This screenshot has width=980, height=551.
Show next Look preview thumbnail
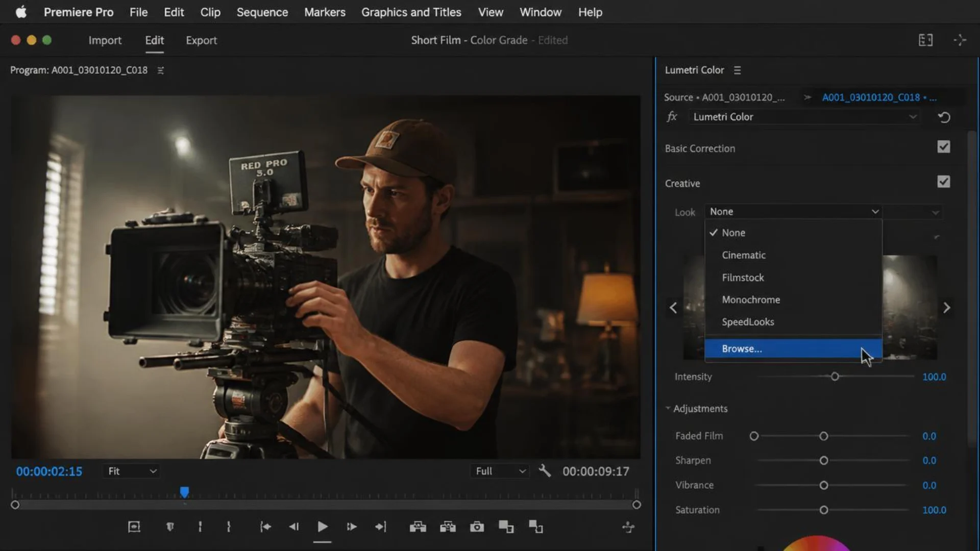coord(947,308)
